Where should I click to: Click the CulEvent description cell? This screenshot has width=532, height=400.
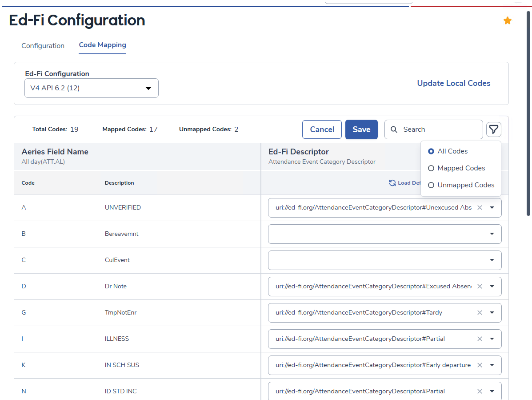tap(117, 260)
